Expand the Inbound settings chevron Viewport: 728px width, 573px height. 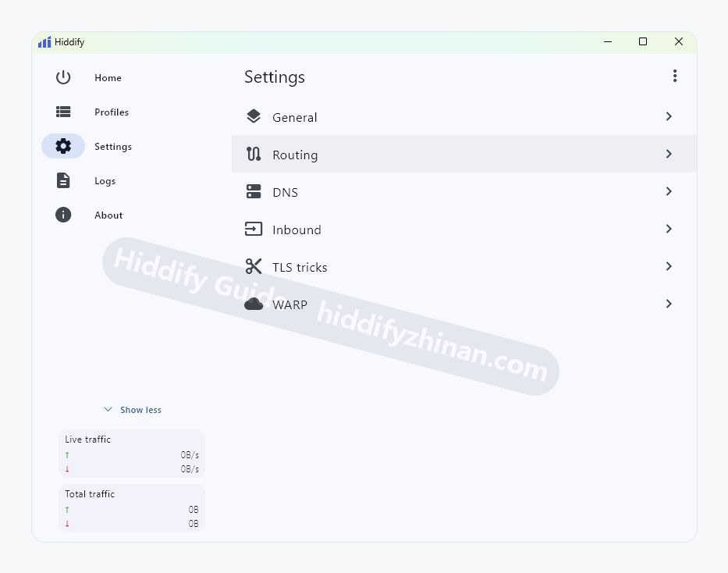coord(669,229)
